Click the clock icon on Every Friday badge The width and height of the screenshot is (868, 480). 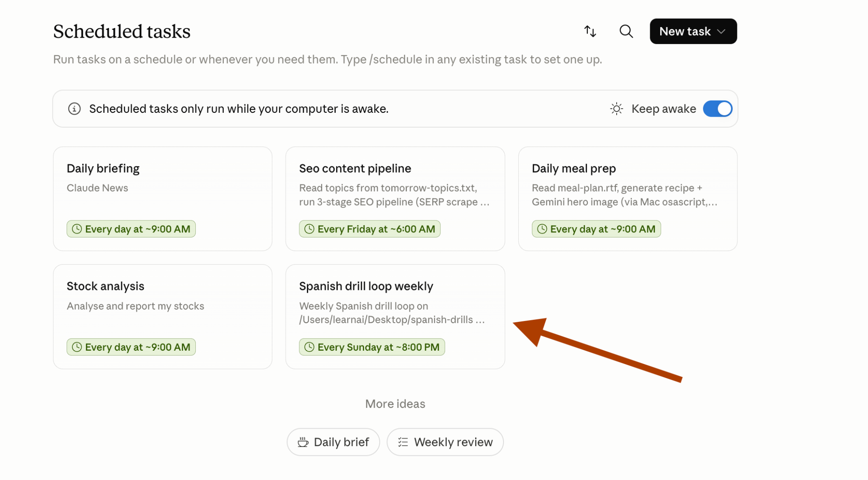coord(309,229)
